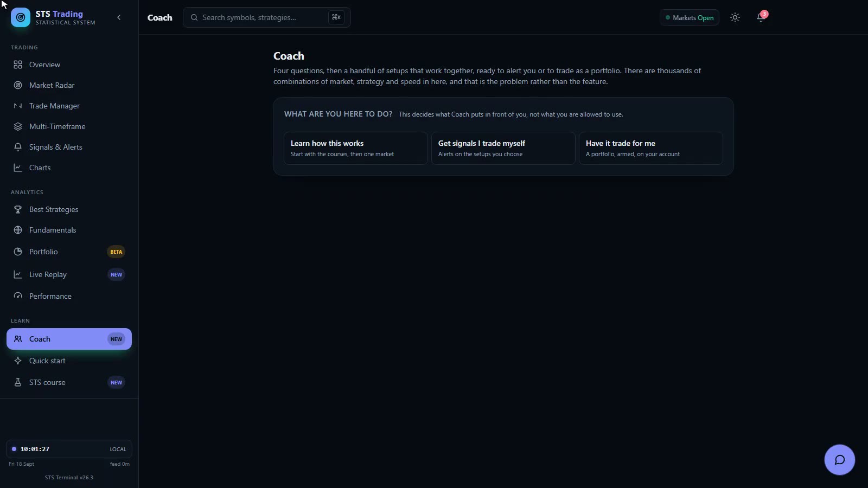Viewport: 868px width, 488px height.
Task: Open the notifications bell
Action: [x=761, y=17]
